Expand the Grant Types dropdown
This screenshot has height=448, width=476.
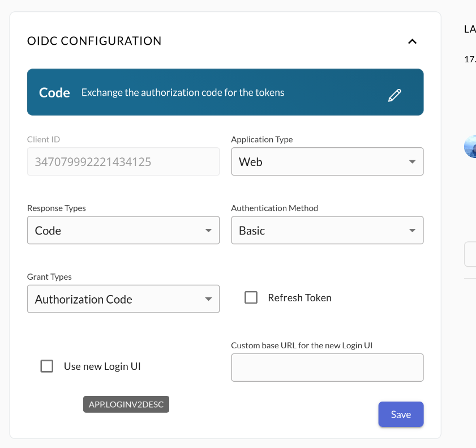[x=123, y=299]
